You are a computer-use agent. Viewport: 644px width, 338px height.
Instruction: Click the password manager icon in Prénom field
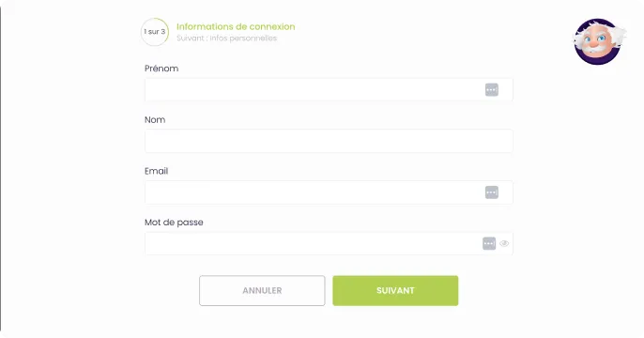point(492,89)
